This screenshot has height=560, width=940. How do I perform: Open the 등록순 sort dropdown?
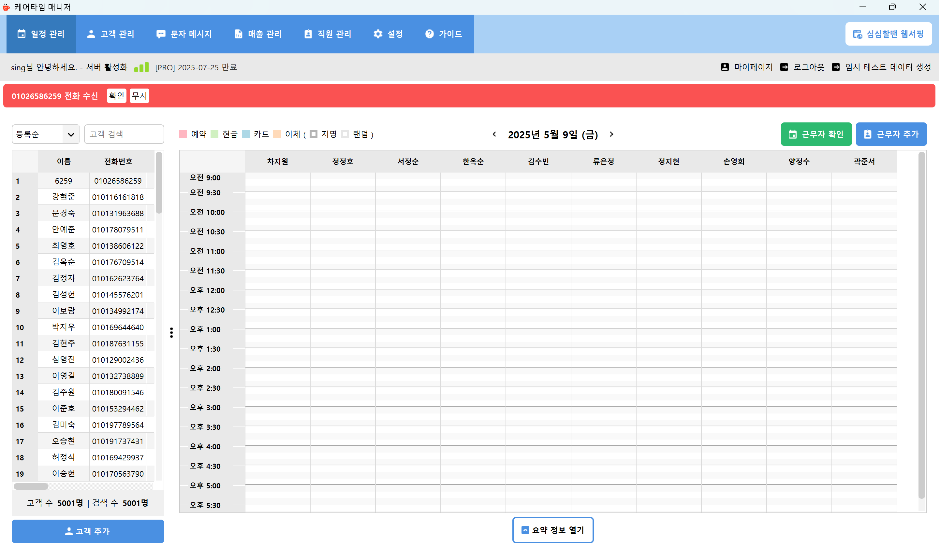(46, 134)
